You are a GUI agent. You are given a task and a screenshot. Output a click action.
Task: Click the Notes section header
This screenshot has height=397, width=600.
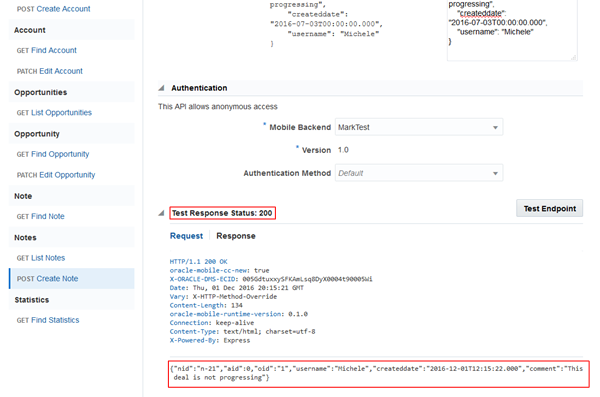pyautogui.click(x=72, y=237)
